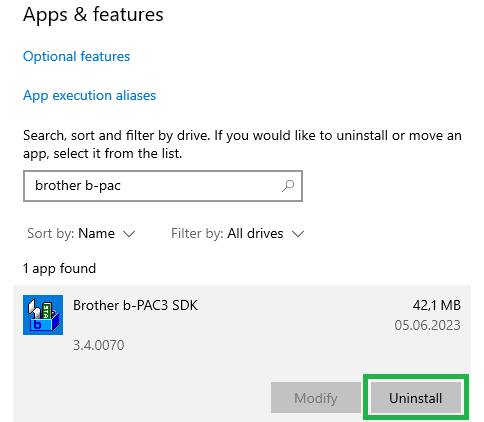
Task: Open the Optional features link
Action: click(76, 56)
